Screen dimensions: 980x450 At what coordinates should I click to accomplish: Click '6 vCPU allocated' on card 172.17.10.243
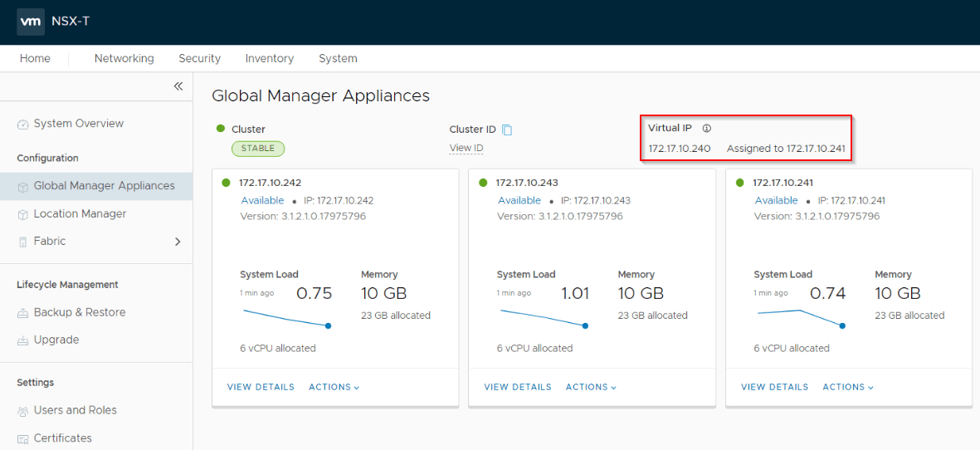pyautogui.click(x=534, y=348)
